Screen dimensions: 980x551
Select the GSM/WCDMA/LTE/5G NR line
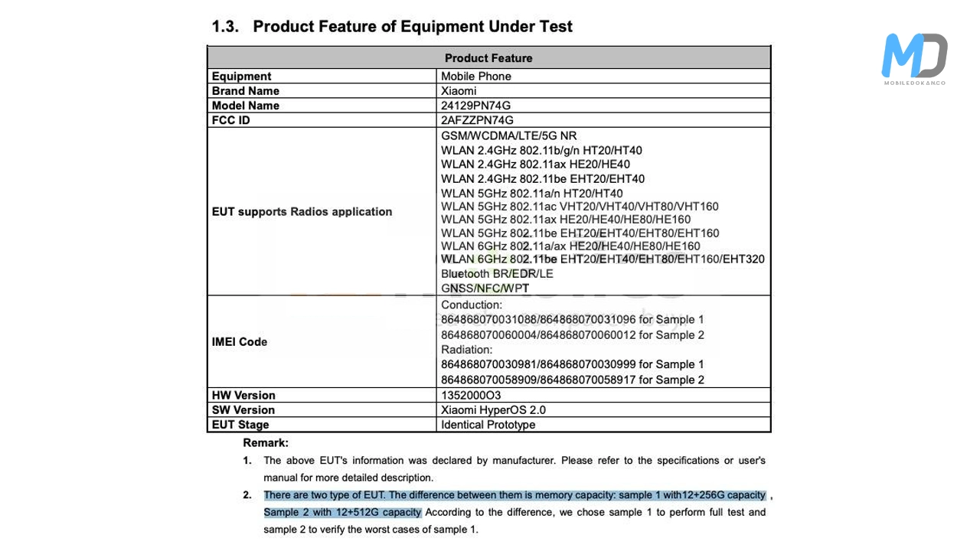coord(508,136)
